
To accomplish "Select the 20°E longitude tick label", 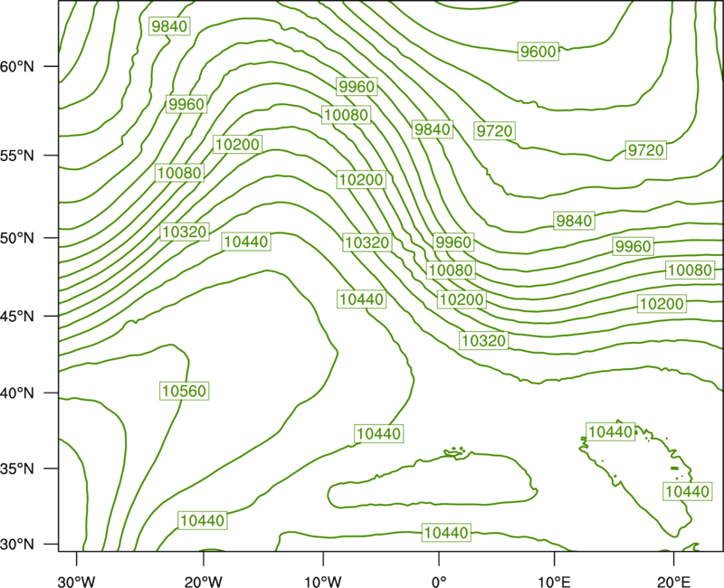I will pyautogui.click(x=673, y=582).
